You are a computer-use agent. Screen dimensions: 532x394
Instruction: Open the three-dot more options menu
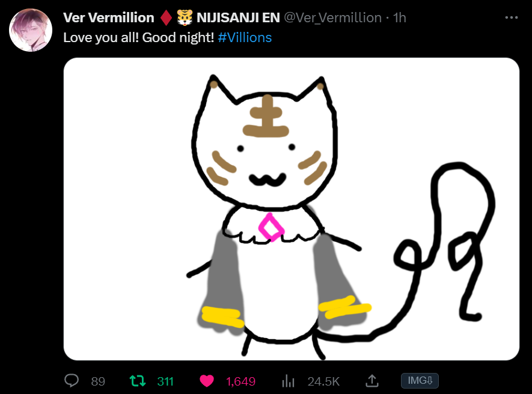point(512,17)
